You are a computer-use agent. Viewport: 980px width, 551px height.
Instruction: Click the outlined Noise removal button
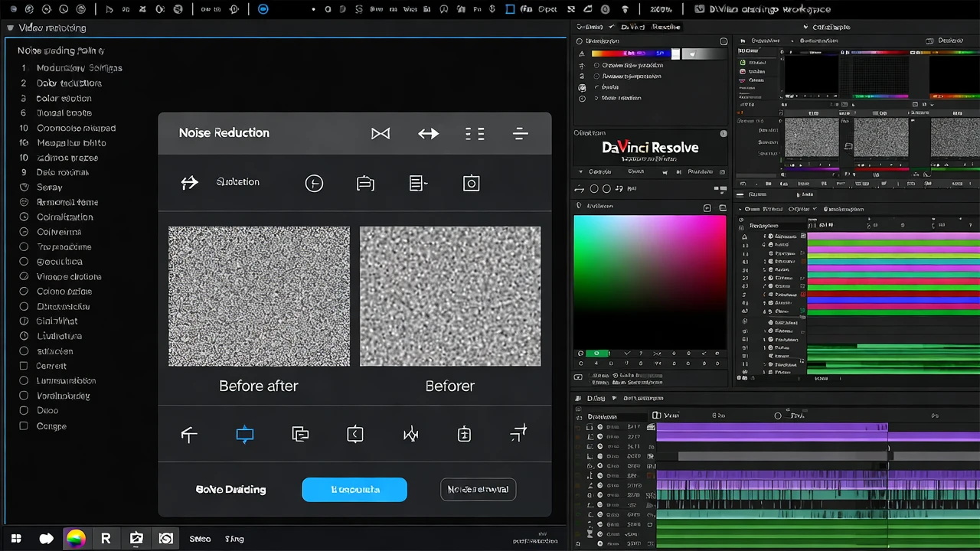[x=479, y=490]
